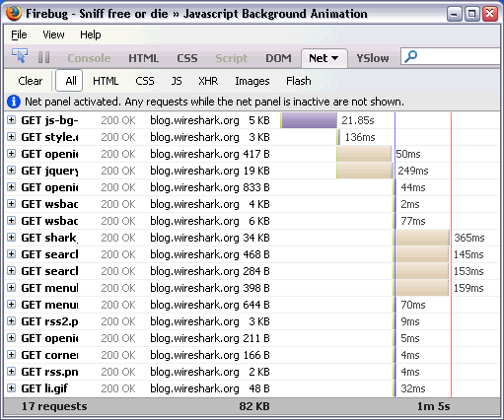The width and height of the screenshot is (504, 420).
Task: Expand the GET corner request row
Action: [x=11, y=355]
